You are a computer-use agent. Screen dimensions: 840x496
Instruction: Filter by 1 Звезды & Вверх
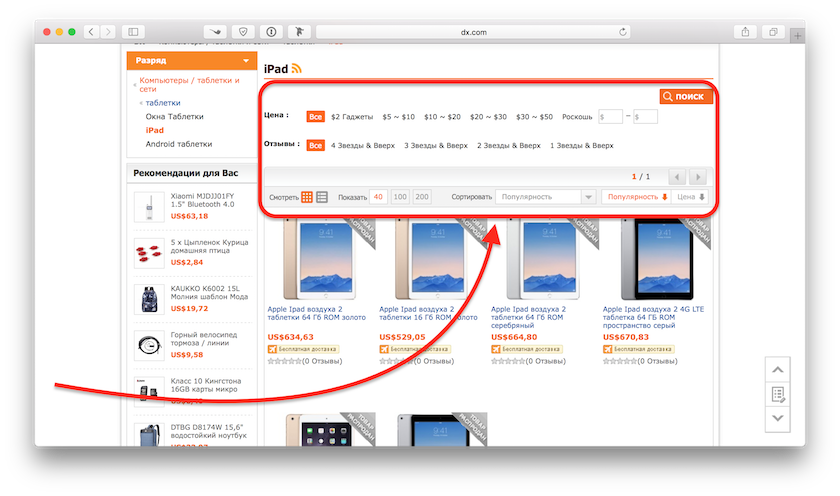pos(581,146)
